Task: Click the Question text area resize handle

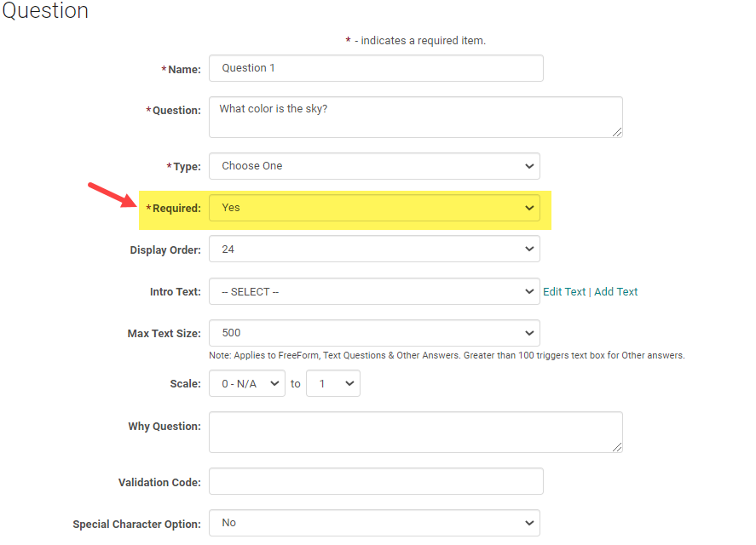Action: point(617,132)
